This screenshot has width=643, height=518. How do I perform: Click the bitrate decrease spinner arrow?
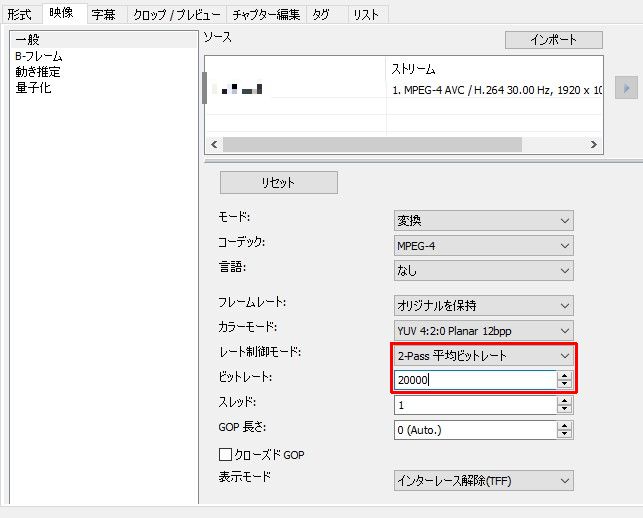(565, 385)
